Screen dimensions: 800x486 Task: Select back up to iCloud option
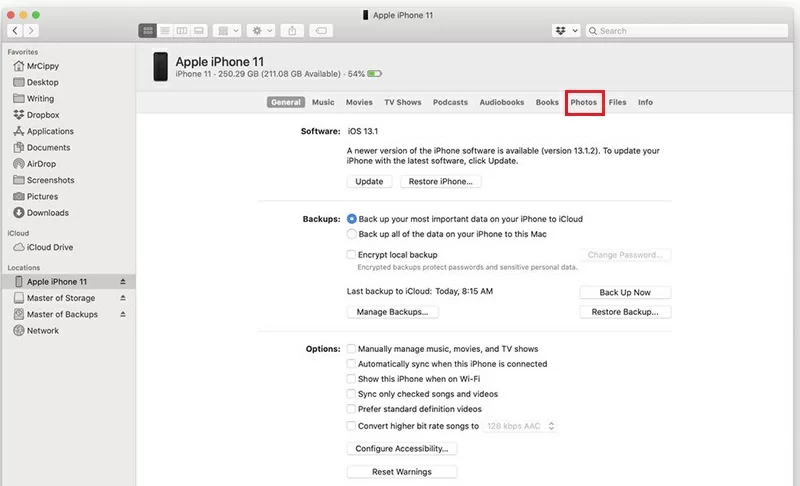tap(352, 219)
